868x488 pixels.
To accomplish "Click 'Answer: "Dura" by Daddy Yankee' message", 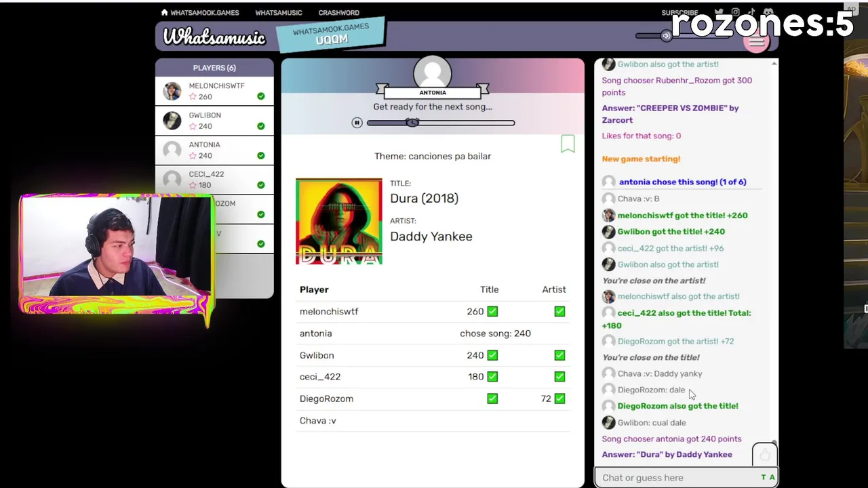I will [x=667, y=455].
